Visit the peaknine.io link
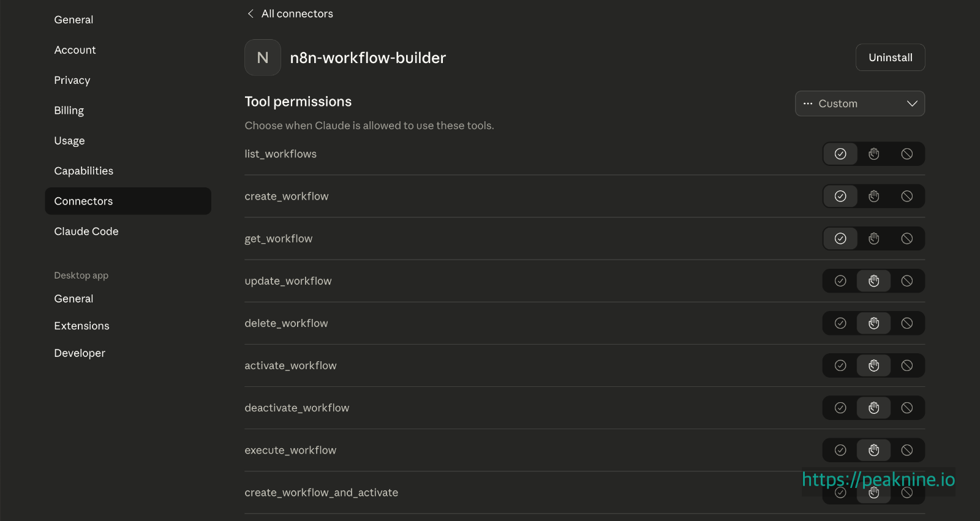This screenshot has width=980, height=521. coord(877,480)
